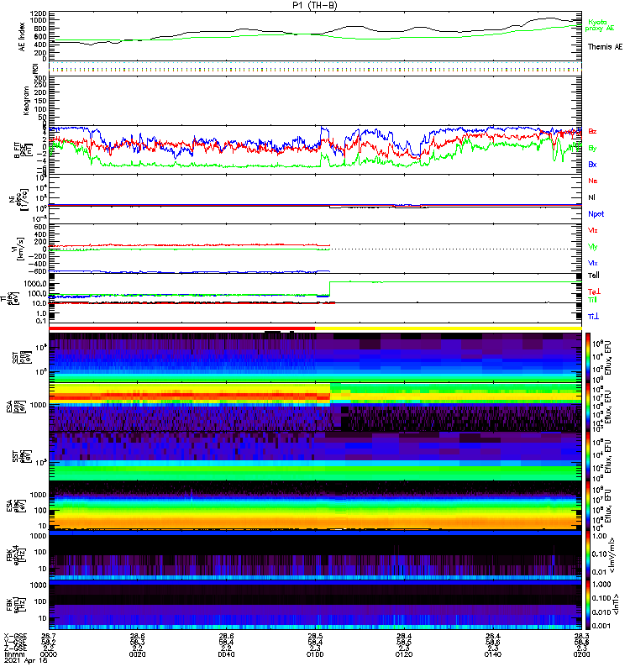
Task: Click the red Te⊥ legend label
Action: point(594,291)
